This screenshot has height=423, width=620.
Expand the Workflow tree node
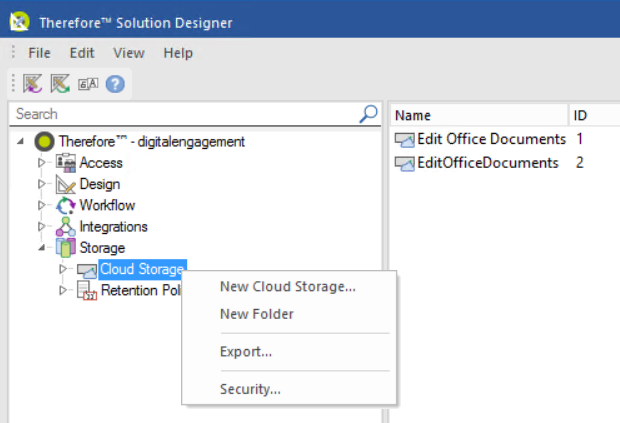click(42, 205)
